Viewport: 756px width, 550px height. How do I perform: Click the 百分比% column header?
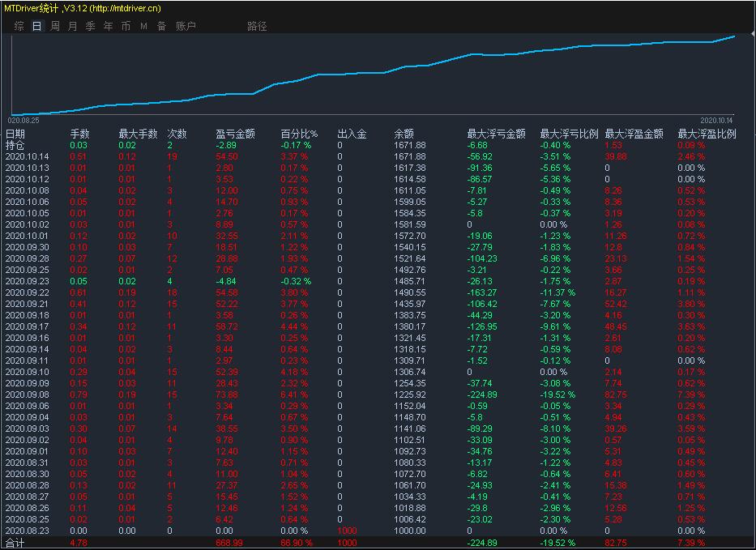tap(300, 134)
